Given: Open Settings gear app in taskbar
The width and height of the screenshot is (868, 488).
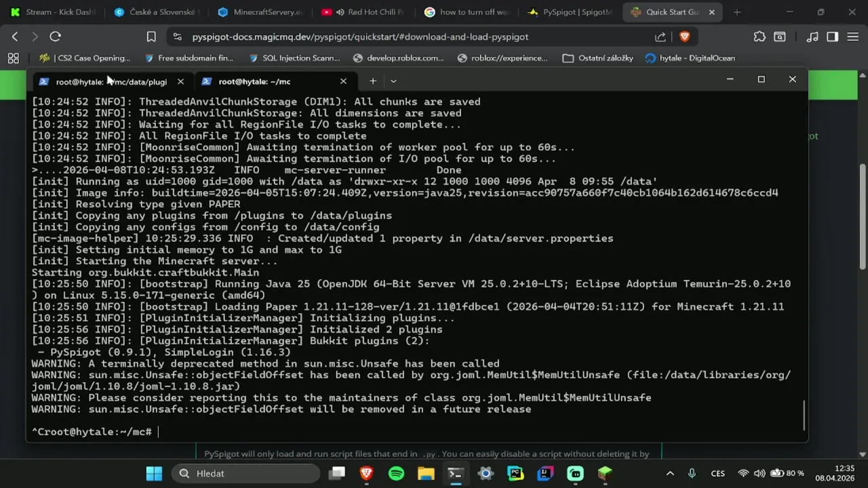Looking at the screenshot, I should coord(486,473).
